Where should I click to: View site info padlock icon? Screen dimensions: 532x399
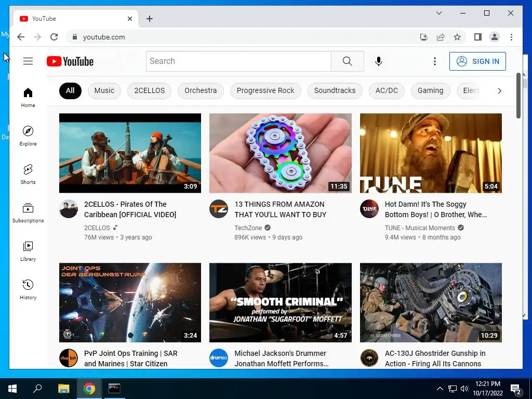pos(75,37)
